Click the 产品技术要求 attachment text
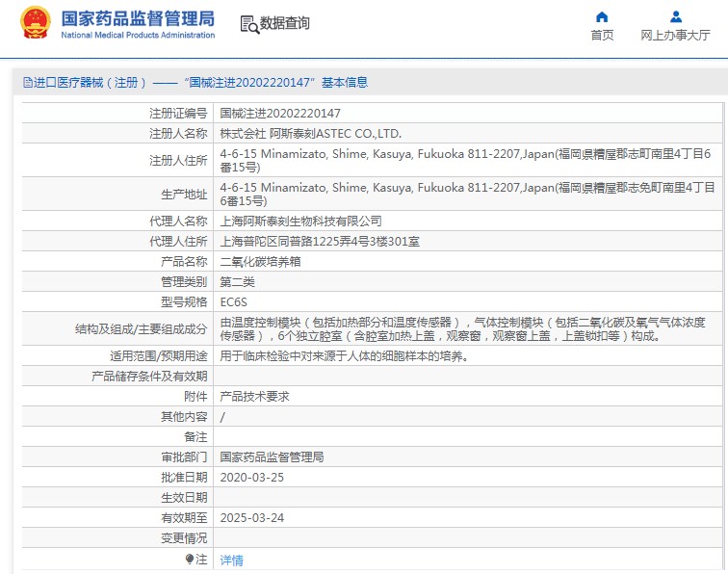The image size is (728, 574). click(x=254, y=397)
